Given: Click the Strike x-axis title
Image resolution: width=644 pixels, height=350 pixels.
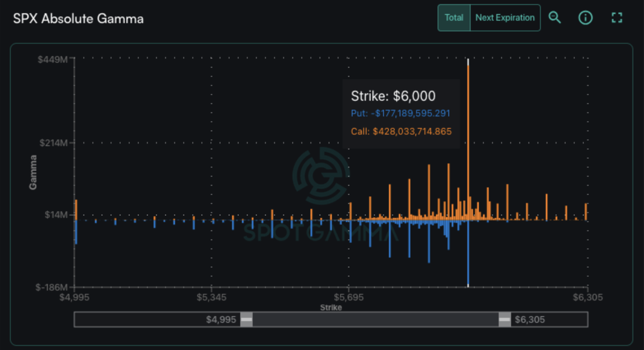Looking at the screenshot, I should [x=331, y=307].
